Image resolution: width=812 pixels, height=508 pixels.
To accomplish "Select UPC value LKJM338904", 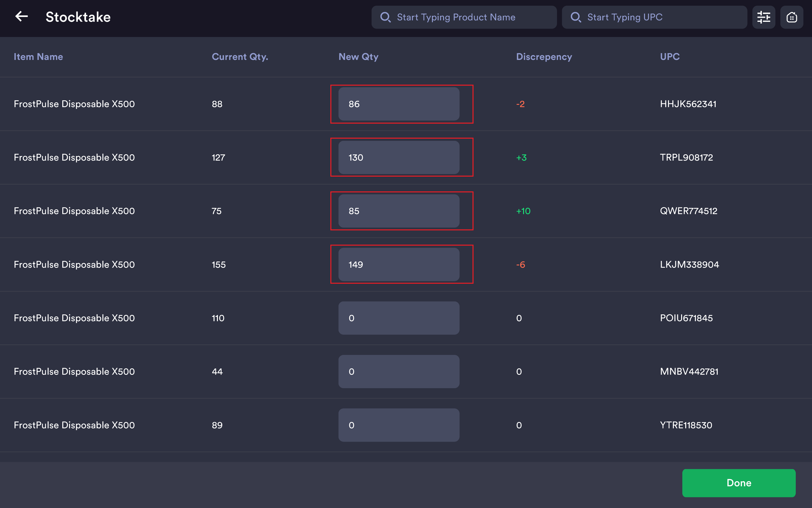I will pyautogui.click(x=690, y=264).
